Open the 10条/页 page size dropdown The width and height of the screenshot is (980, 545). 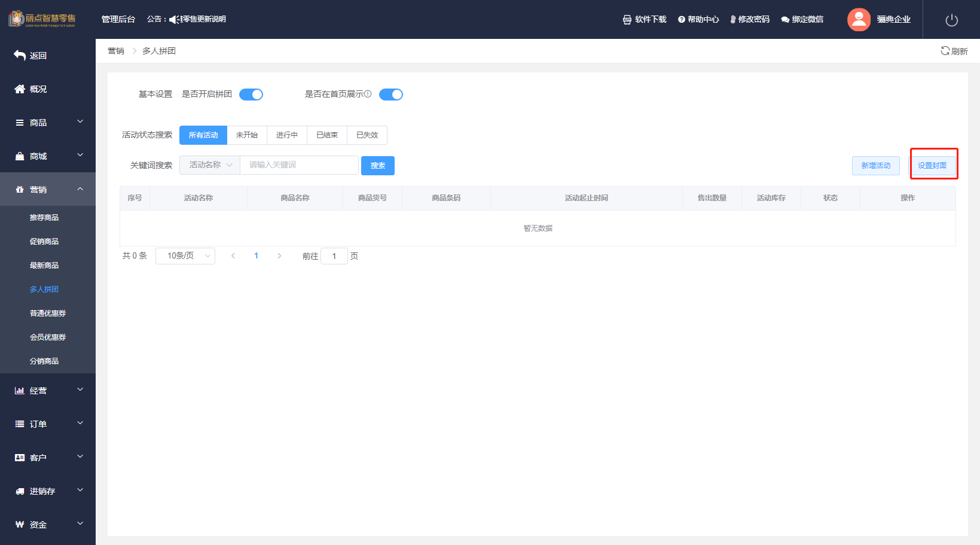click(185, 256)
